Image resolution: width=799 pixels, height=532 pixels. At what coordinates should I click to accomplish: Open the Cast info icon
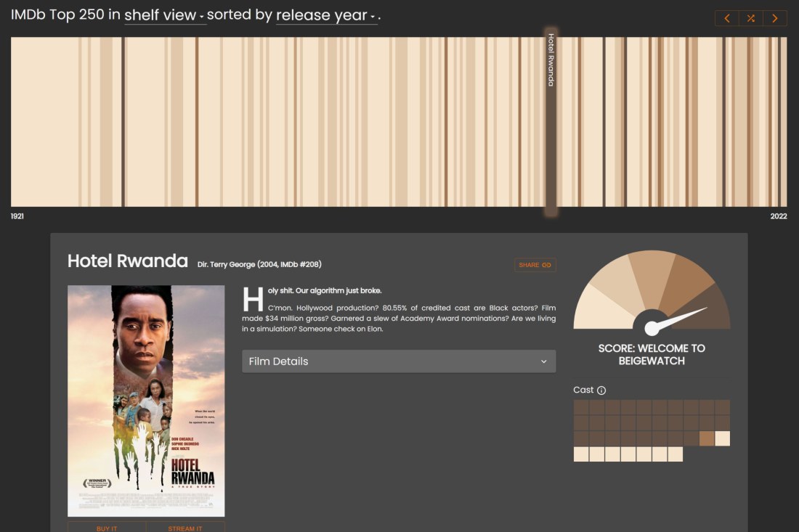tap(601, 390)
